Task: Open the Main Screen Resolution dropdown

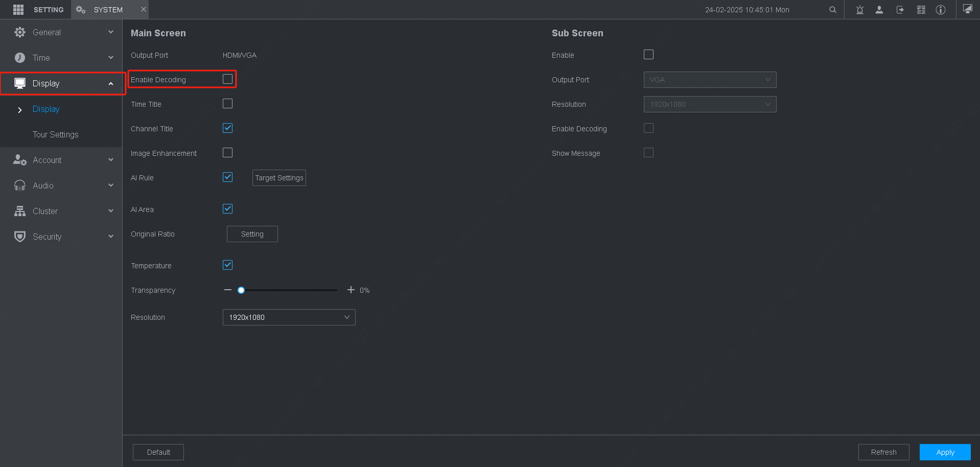Action: (x=289, y=317)
